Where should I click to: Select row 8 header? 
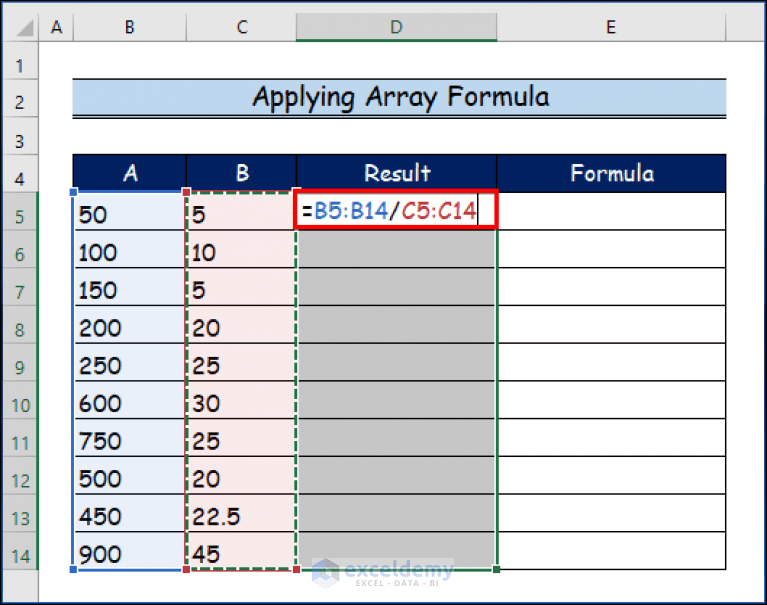click(20, 324)
